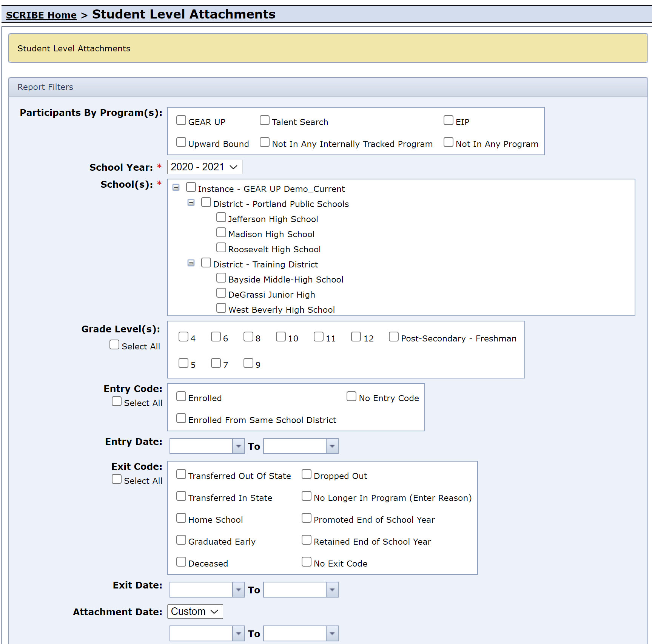
Task: Check Transferred Out Of State exit code
Action: click(x=181, y=474)
